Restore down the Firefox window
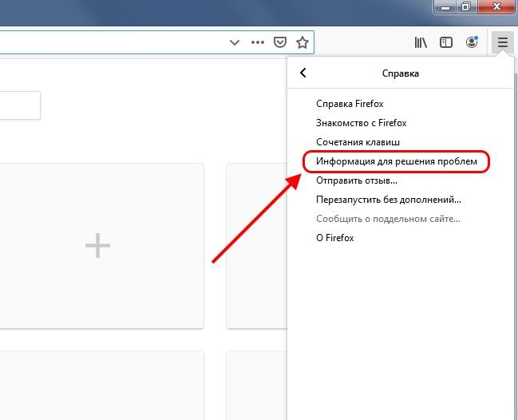The width and height of the screenshot is (518, 420). tap(466, 7)
